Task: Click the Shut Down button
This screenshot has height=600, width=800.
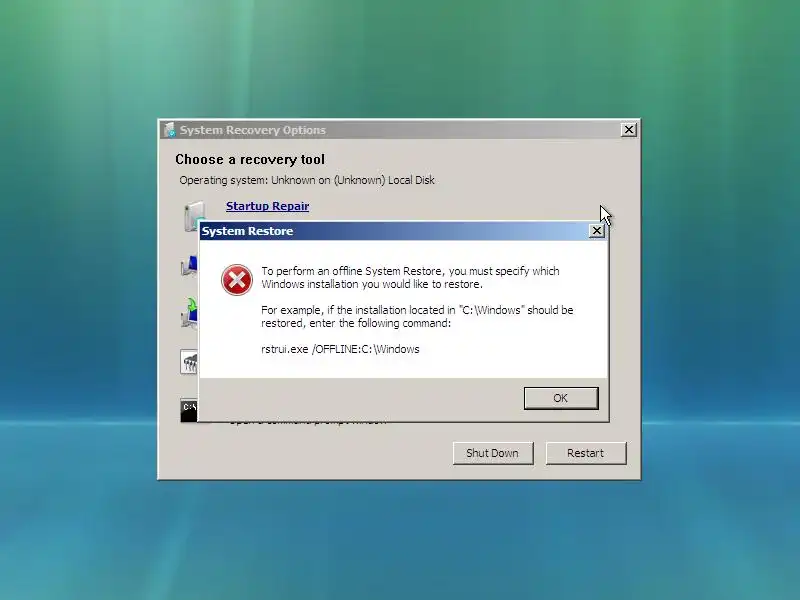Action: click(492, 453)
